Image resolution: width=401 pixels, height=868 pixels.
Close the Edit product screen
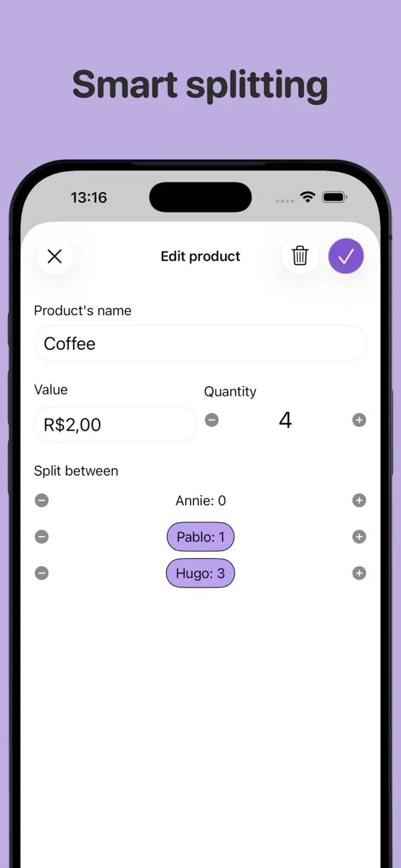coord(55,256)
